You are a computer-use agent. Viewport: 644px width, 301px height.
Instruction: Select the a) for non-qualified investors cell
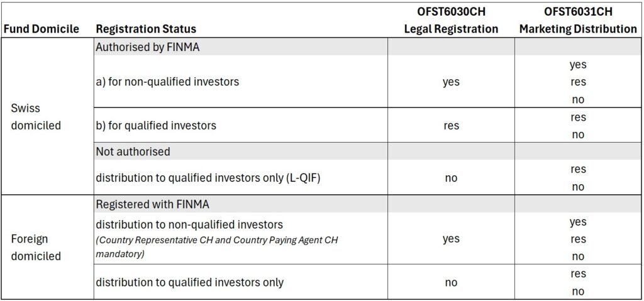coord(167,82)
